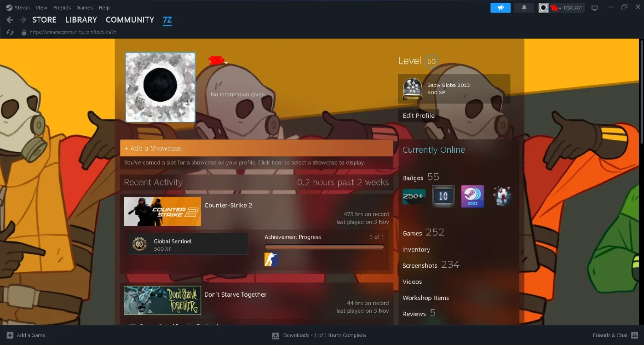Click 'Add a Game' text button

[x=31, y=335]
